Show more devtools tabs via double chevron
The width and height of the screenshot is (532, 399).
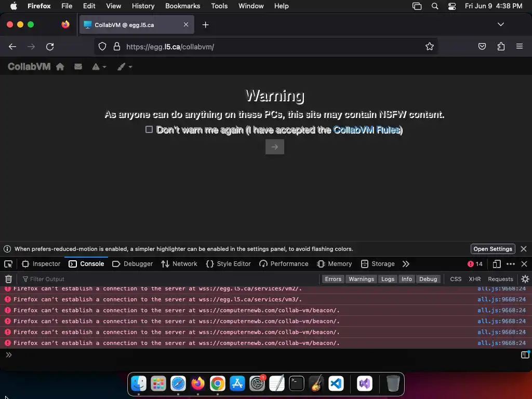[406, 264]
